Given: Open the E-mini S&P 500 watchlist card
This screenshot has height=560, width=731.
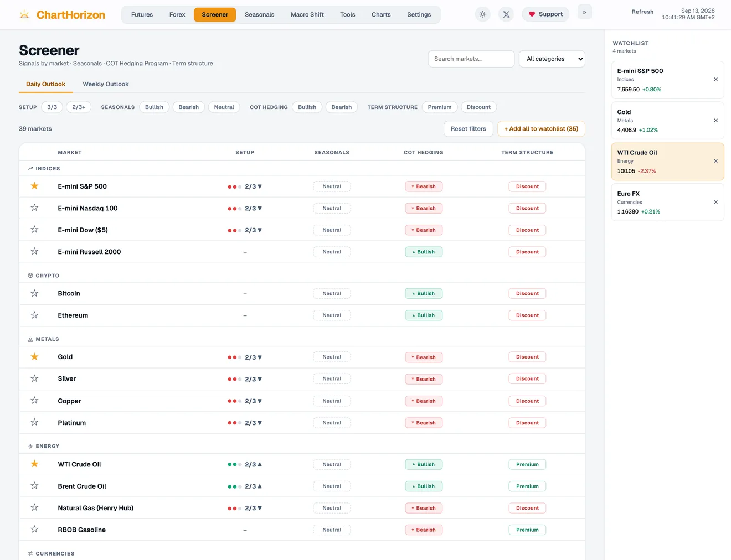Looking at the screenshot, I should point(668,80).
